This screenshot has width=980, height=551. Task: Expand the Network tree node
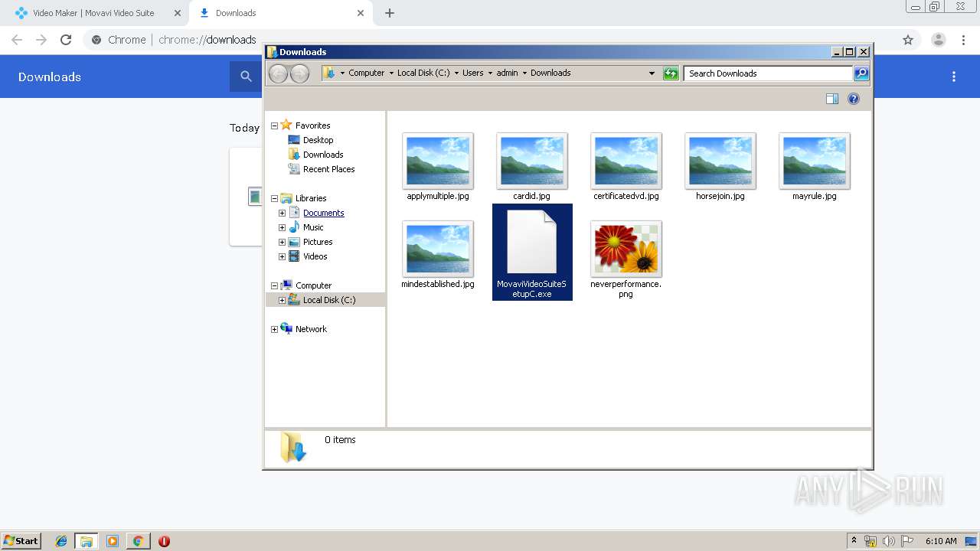tap(274, 329)
